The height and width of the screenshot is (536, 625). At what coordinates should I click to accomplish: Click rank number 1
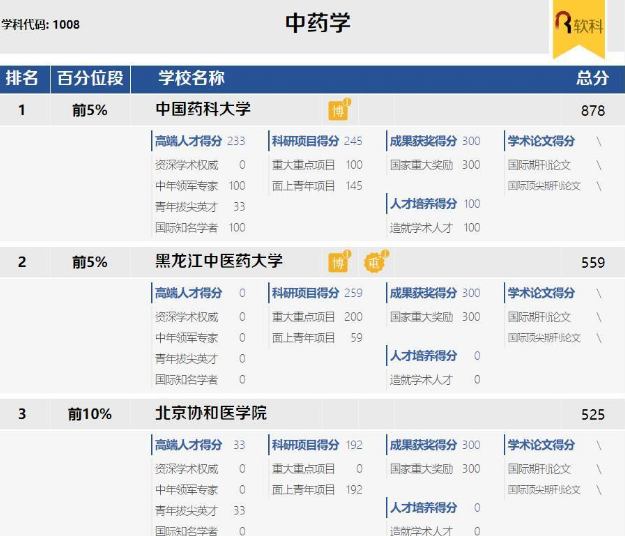point(22,110)
